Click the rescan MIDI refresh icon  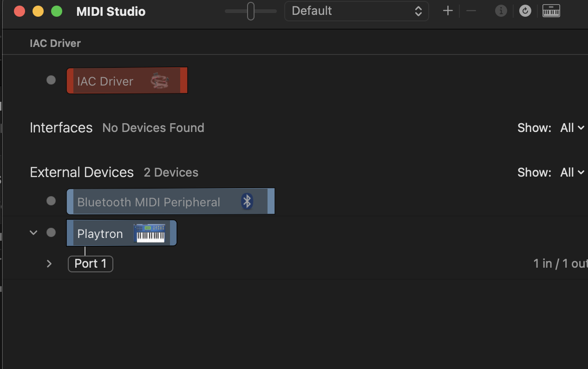tap(525, 11)
